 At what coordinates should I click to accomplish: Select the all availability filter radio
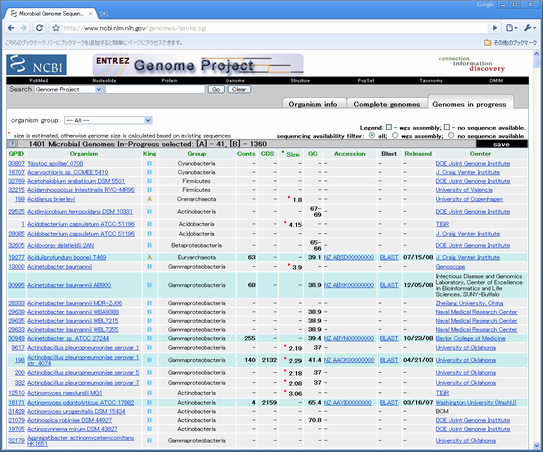click(x=372, y=135)
